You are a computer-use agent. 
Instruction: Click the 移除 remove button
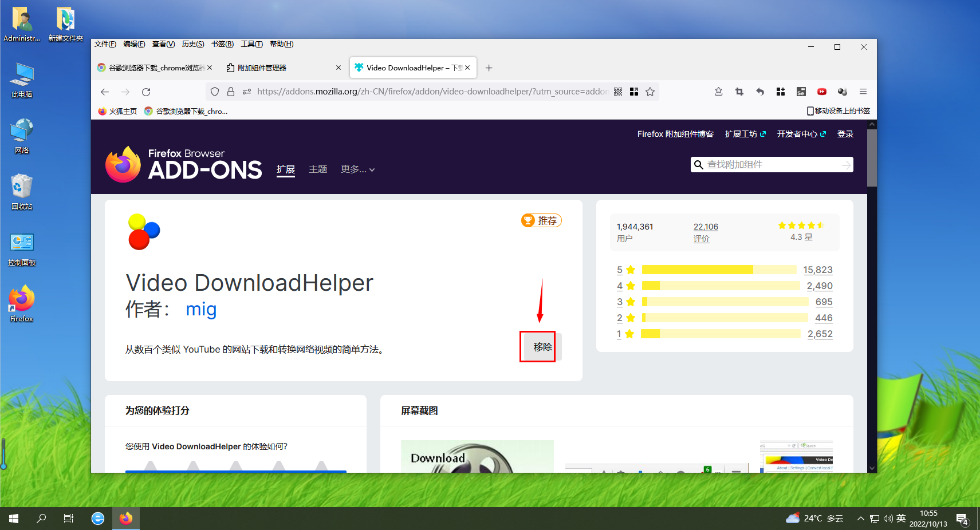coord(543,347)
